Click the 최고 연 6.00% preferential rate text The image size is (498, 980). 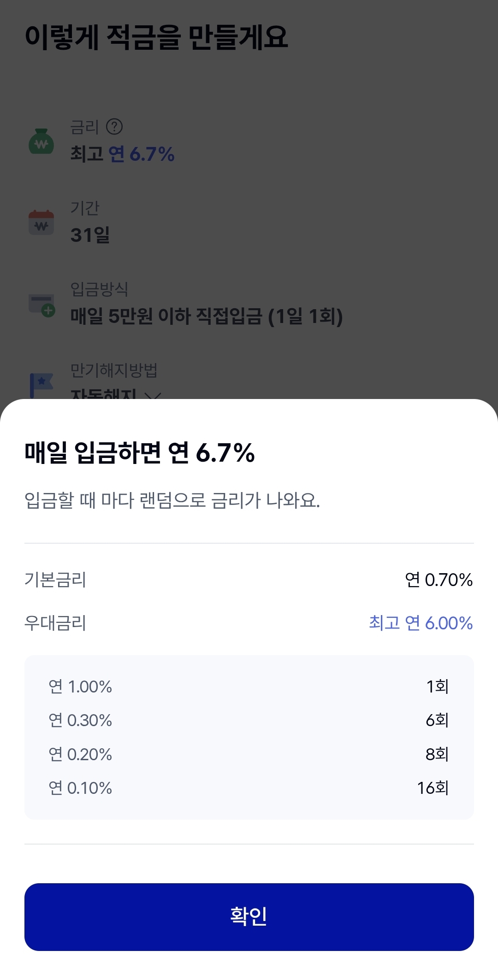(x=421, y=623)
